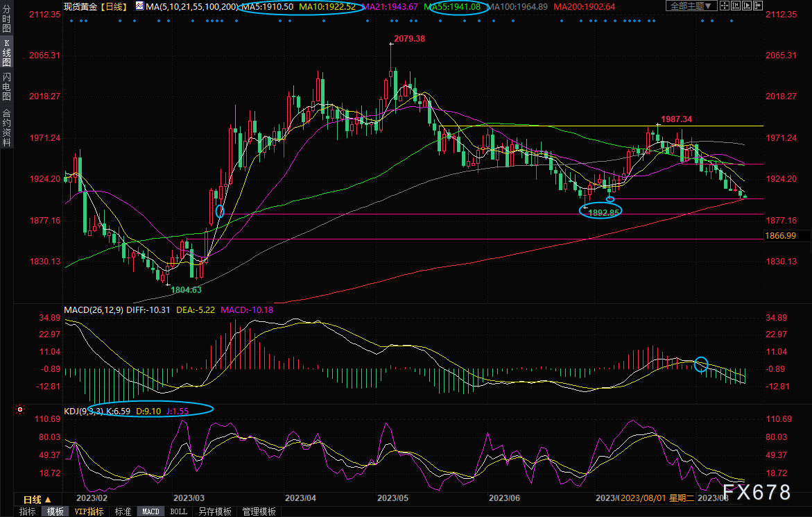
Task: Toggle the MACD indicator template
Action: (150, 511)
